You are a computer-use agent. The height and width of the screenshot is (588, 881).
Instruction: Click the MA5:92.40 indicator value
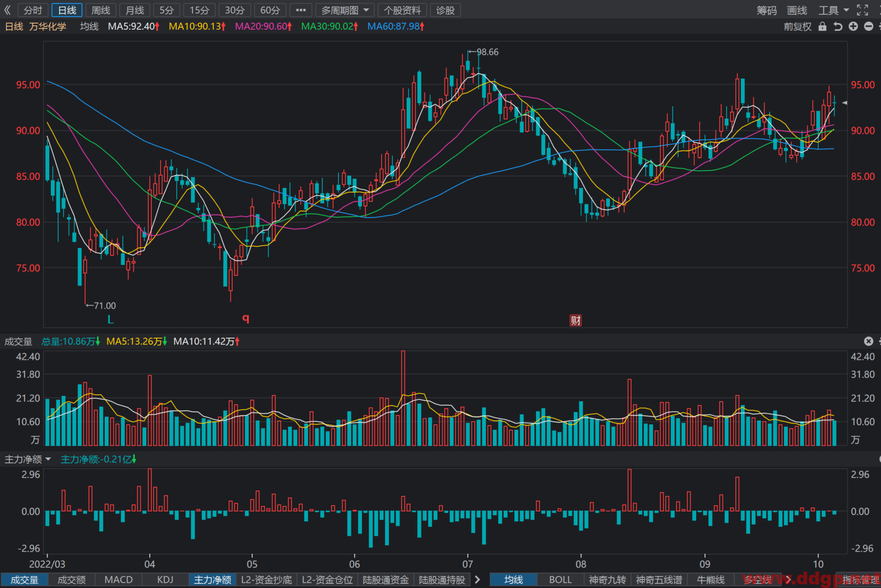[133, 26]
